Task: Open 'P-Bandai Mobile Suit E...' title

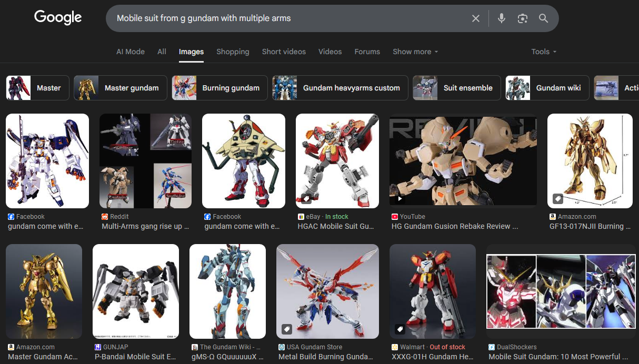Action: [x=135, y=357]
